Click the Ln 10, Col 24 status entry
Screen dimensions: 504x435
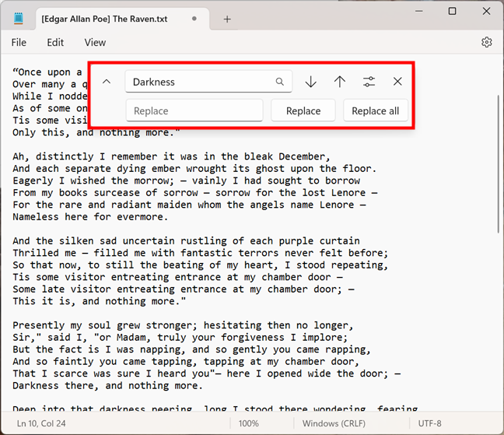(41, 423)
